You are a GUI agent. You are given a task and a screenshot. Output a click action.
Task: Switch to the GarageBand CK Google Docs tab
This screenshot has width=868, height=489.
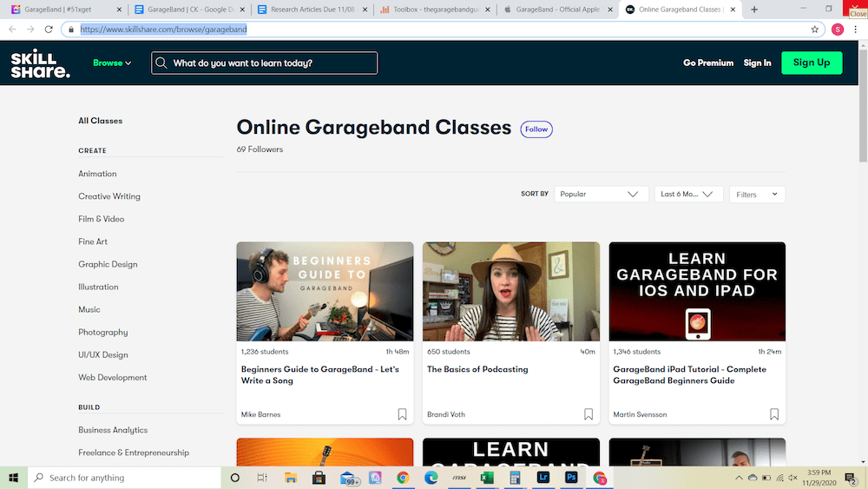[x=190, y=10]
